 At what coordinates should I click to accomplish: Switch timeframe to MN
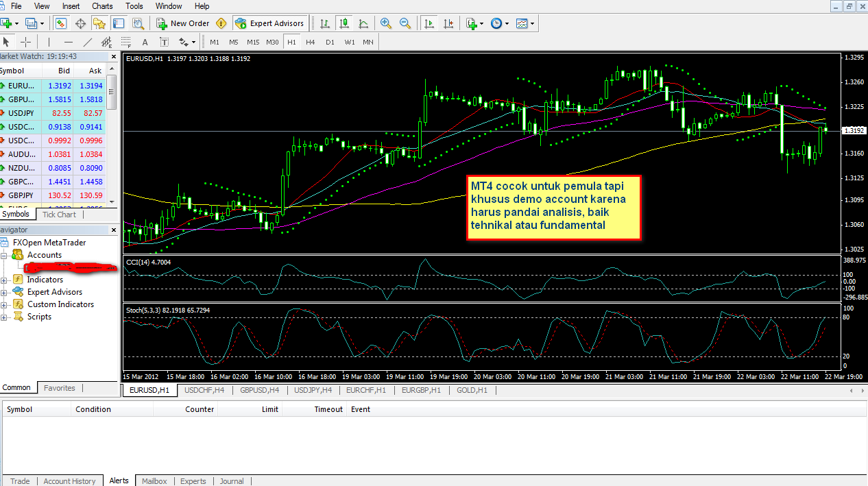pyautogui.click(x=368, y=42)
